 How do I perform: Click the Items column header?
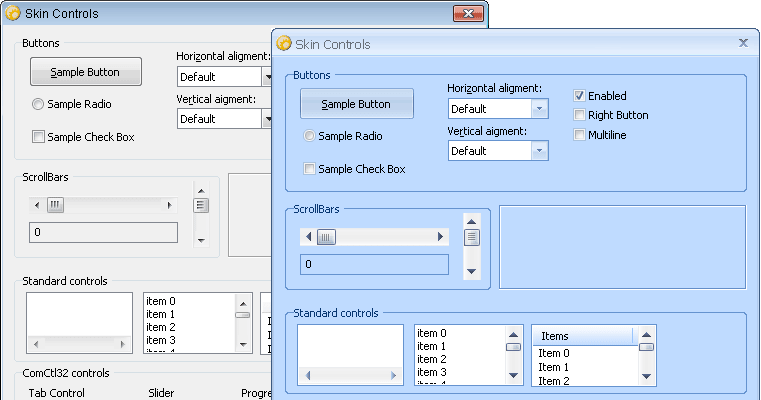click(x=583, y=336)
